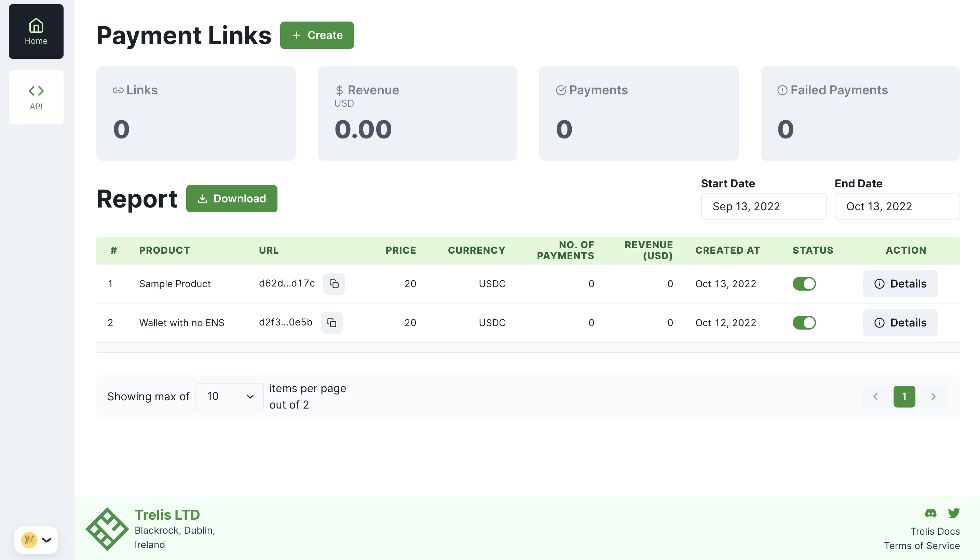Copy the d62d...d17c payment link URL
This screenshot has height=560, width=980.
pyautogui.click(x=334, y=284)
